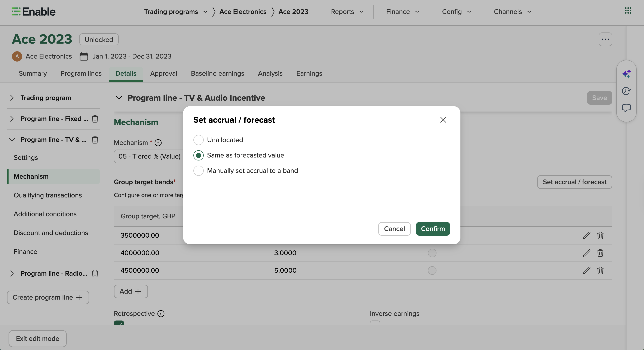Switch to the Baseline earnings tab
Screen dimensions: 644x350
[x=218, y=73]
